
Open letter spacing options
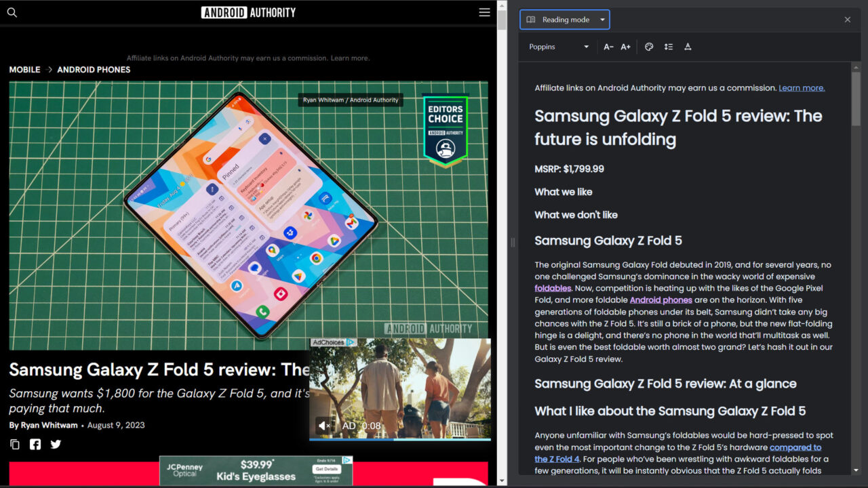coord(688,47)
